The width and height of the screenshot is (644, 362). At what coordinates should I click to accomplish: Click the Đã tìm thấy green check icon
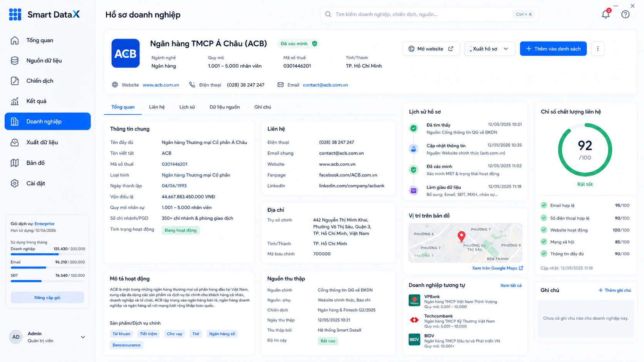coord(414,128)
